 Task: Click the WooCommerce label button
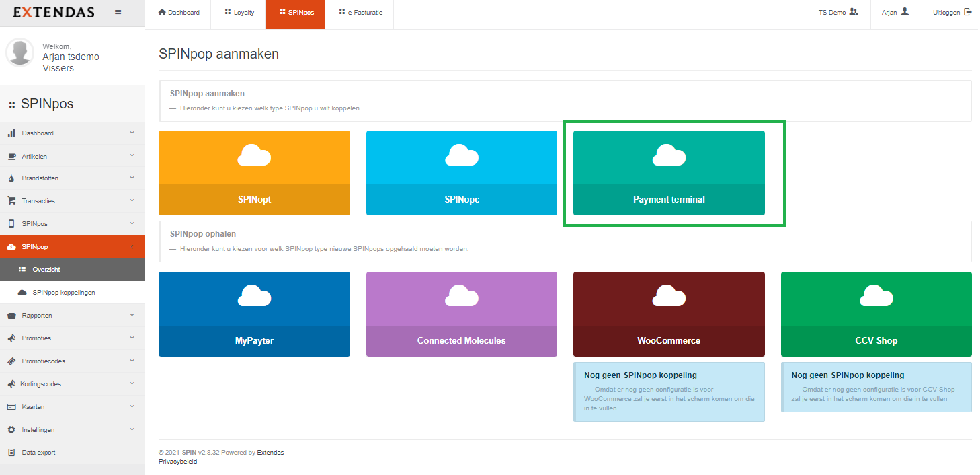click(669, 341)
